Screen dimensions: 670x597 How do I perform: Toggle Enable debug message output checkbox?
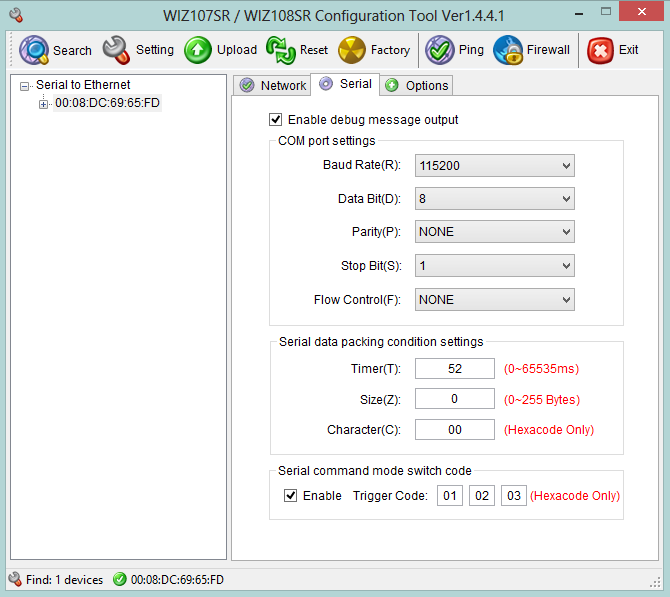(276, 120)
